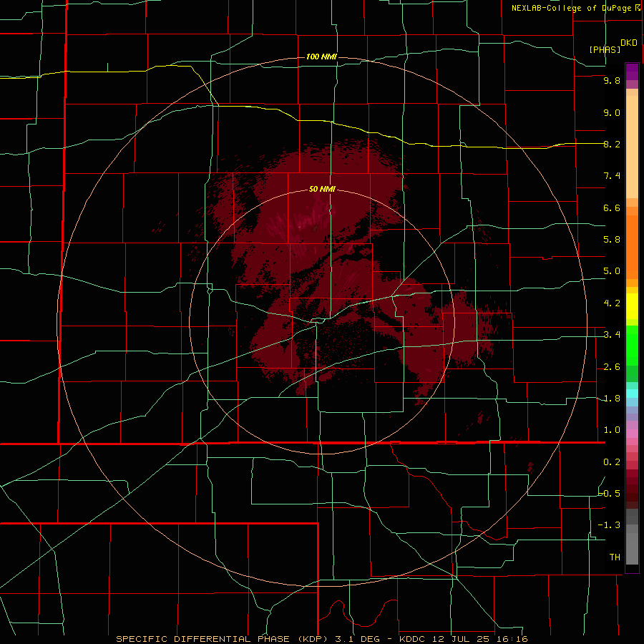644x644 pixels.
Task: Click the yellow segment of the color bar
Action: 632,306
